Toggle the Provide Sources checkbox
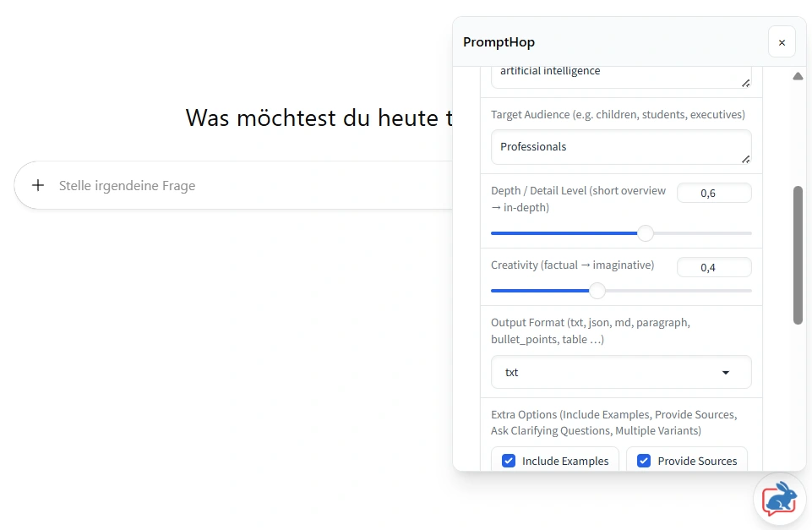The image size is (812, 530). click(x=644, y=461)
